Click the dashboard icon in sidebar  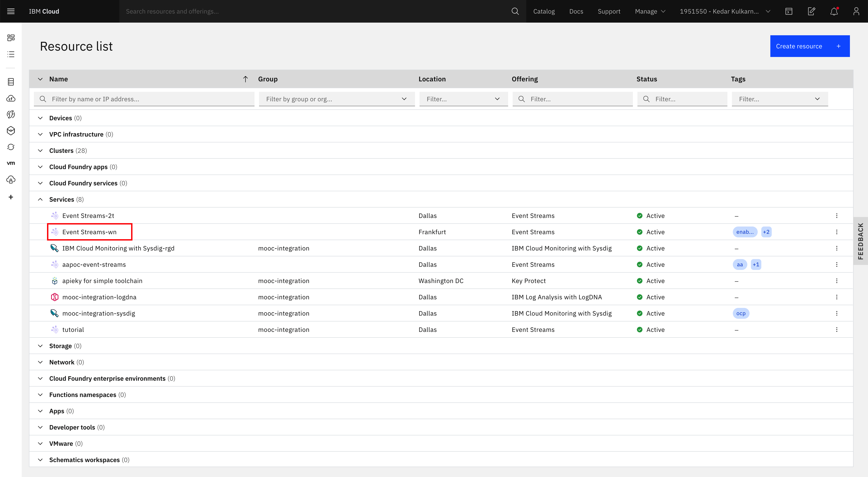[x=11, y=38]
